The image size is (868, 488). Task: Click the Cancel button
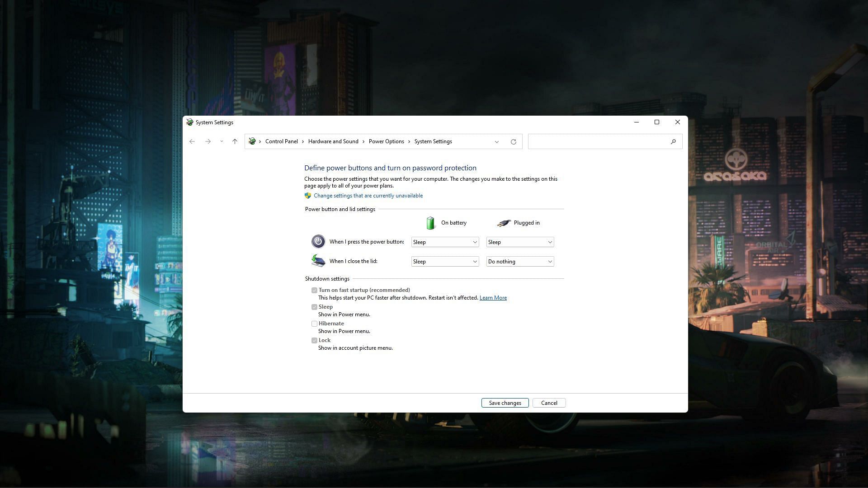(x=549, y=403)
